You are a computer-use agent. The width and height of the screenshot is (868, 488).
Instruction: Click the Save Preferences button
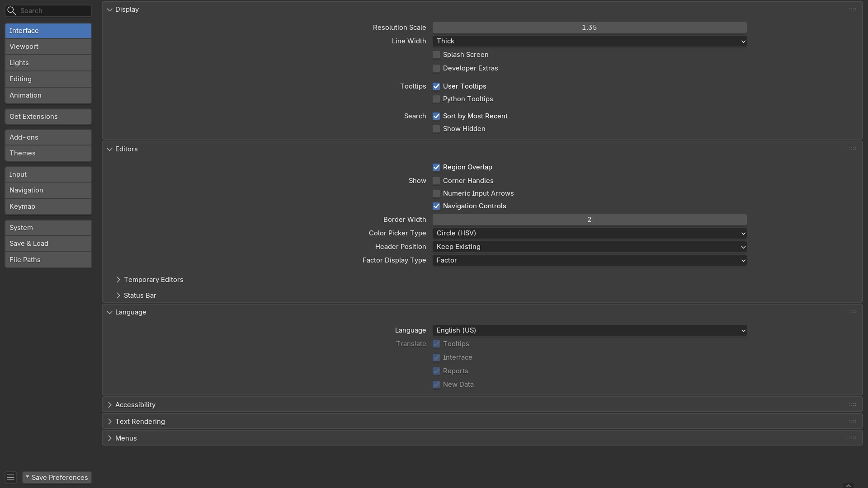point(57,478)
